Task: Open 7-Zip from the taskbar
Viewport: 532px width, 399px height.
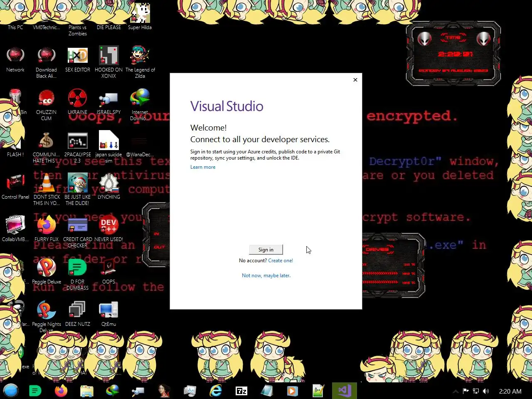Action: (241, 391)
